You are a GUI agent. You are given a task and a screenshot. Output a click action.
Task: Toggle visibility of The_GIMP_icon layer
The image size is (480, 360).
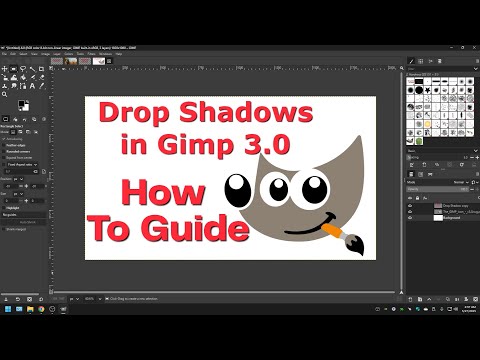410,212
